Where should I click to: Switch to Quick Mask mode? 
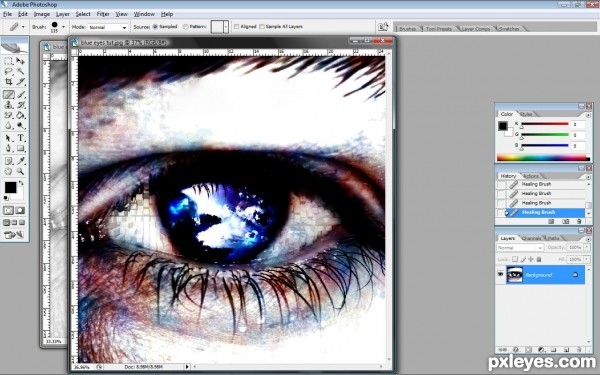pyautogui.click(x=20, y=210)
